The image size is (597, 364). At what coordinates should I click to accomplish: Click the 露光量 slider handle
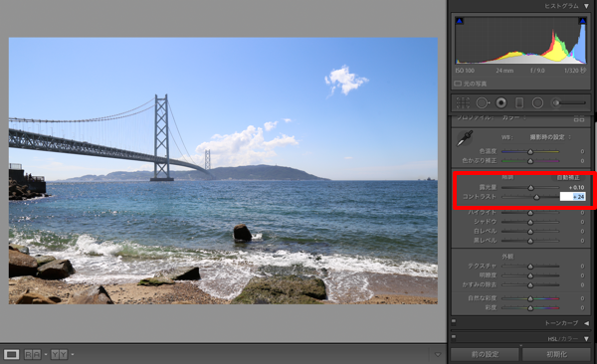(530, 188)
